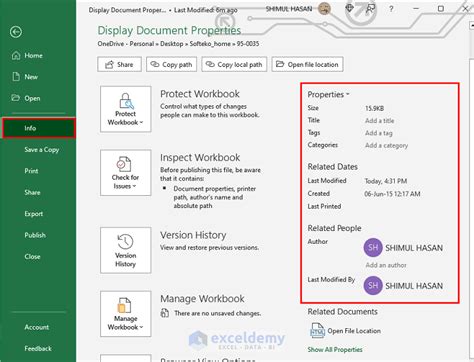Click the Last Modified date value
This screenshot has height=362, width=474.
point(386,181)
